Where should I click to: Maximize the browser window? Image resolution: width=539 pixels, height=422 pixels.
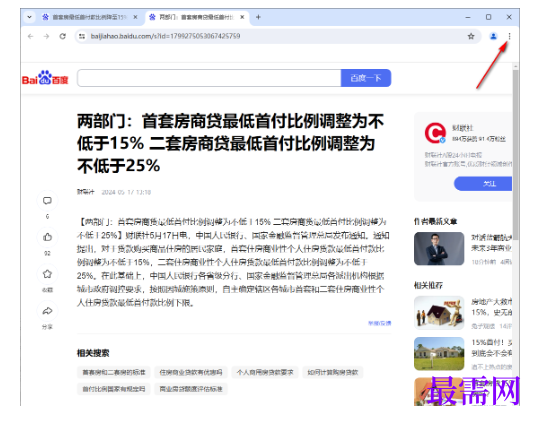(x=488, y=17)
